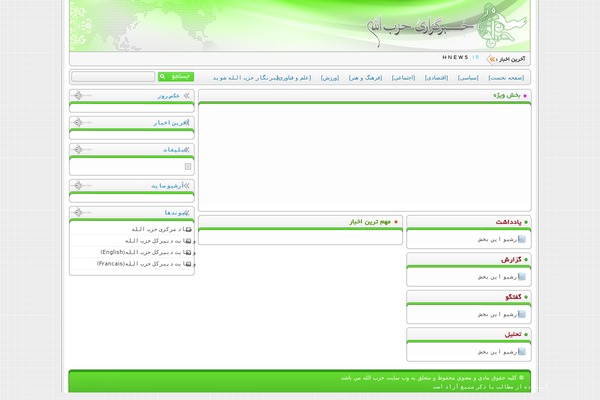Open the اجتماعی social menu link
600x400 pixels.
click(x=403, y=78)
